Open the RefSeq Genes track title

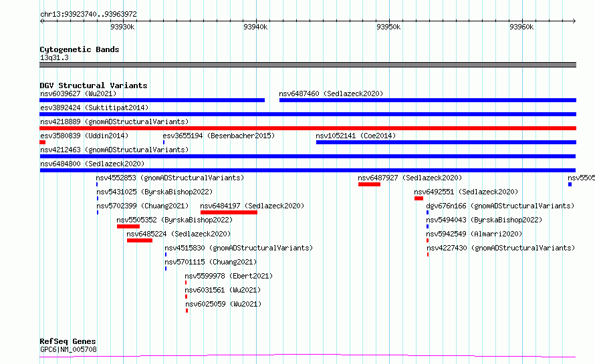[68, 341]
